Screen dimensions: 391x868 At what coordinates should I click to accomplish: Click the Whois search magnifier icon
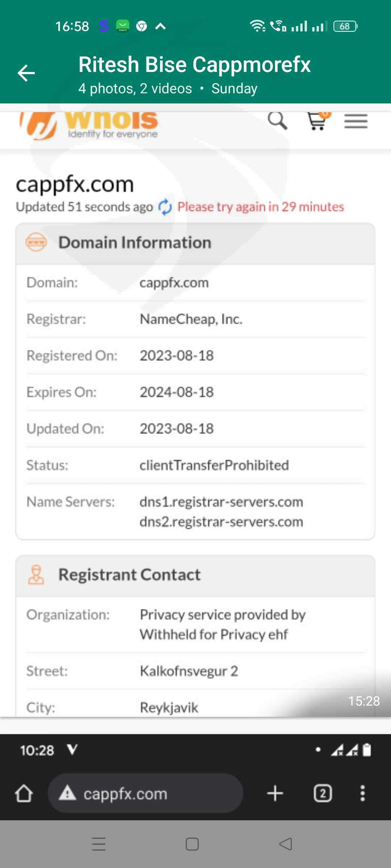click(277, 121)
